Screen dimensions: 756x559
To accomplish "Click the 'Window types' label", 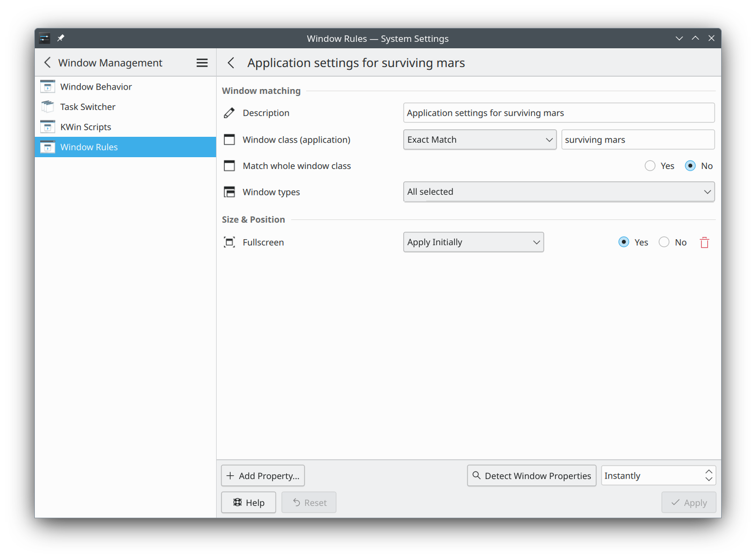I will (x=271, y=192).
